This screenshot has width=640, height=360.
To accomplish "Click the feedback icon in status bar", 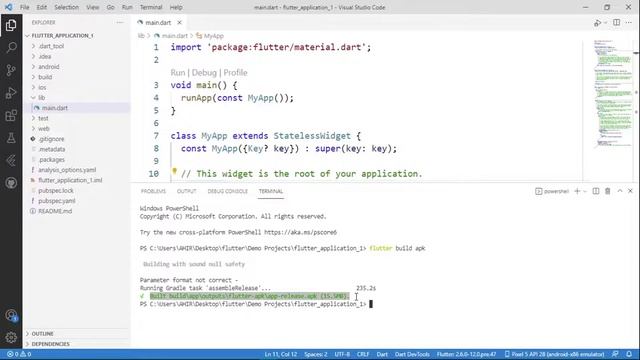I will point(616,354).
